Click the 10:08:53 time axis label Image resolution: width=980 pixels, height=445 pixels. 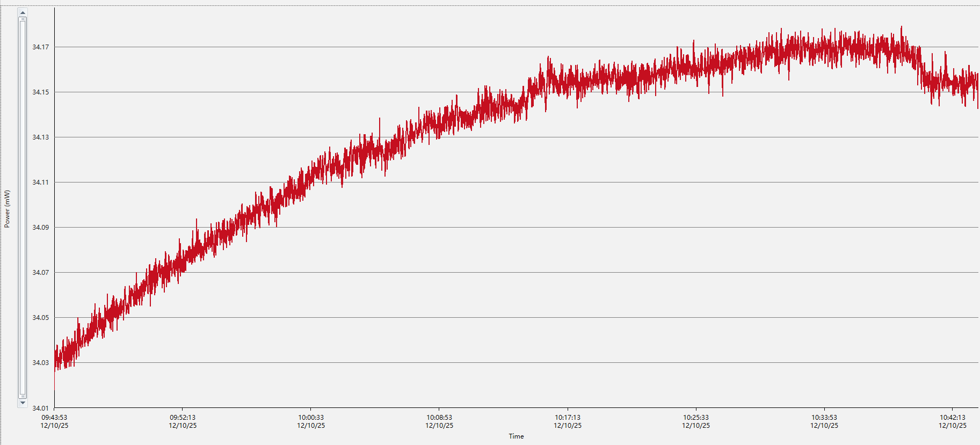click(439, 418)
